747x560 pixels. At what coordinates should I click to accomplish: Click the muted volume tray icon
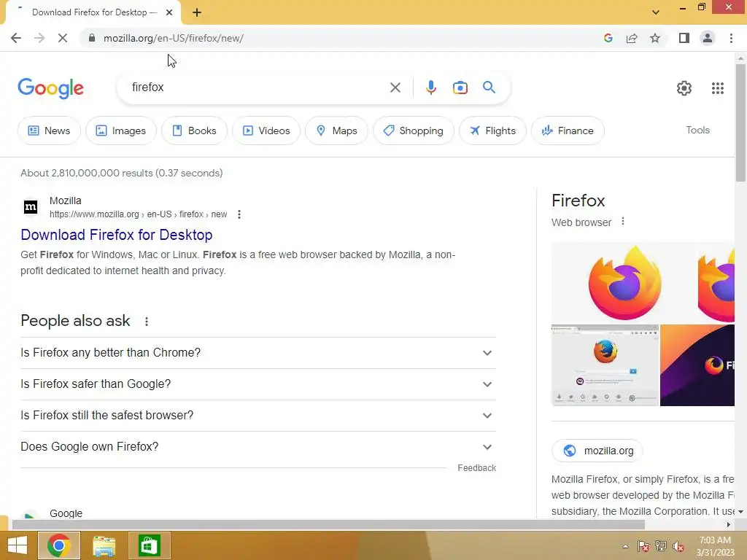(678, 546)
